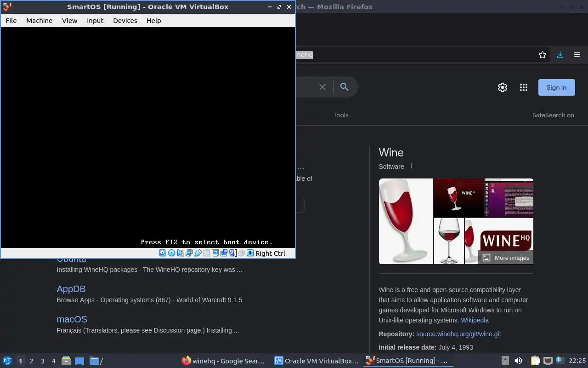Click the optical disc icon in VirtualBox status bar
This screenshot has height=368, width=588.
[x=171, y=253]
